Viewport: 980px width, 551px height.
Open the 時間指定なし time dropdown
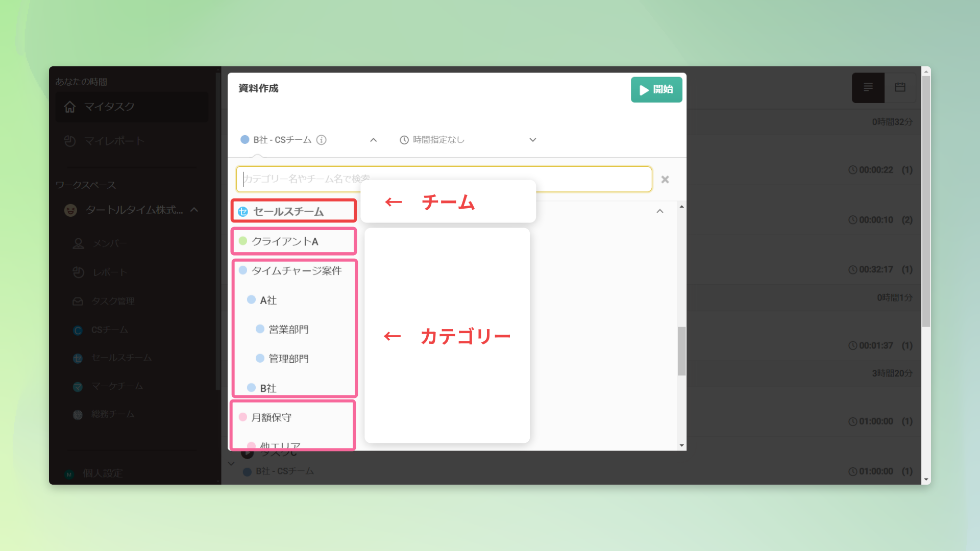pyautogui.click(x=532, y=140)
